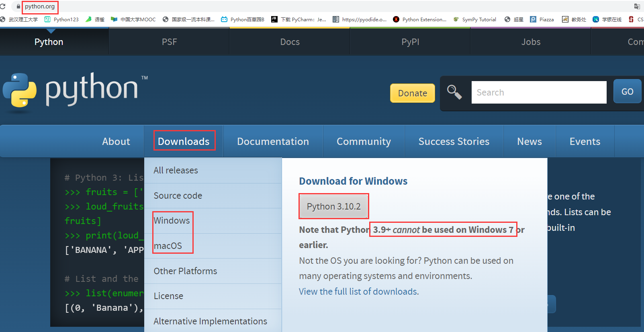Open the Python123 bookmark

[x=61, y=19]
